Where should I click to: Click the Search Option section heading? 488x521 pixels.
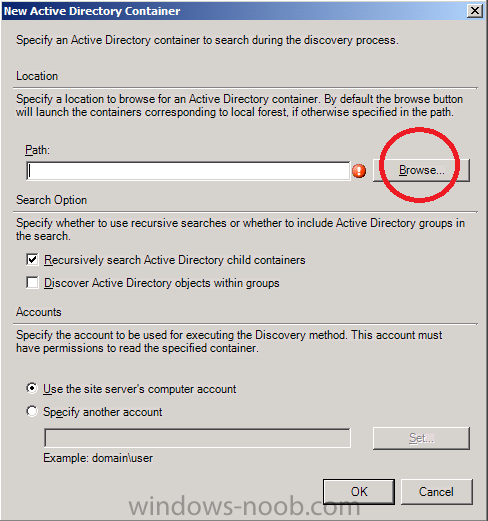click(x=51, y=200)
